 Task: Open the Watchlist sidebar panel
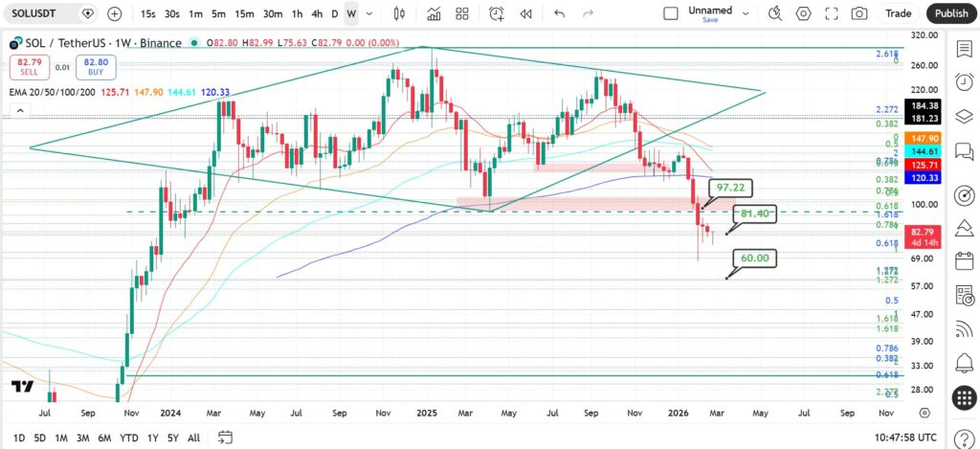click(964, 49)
